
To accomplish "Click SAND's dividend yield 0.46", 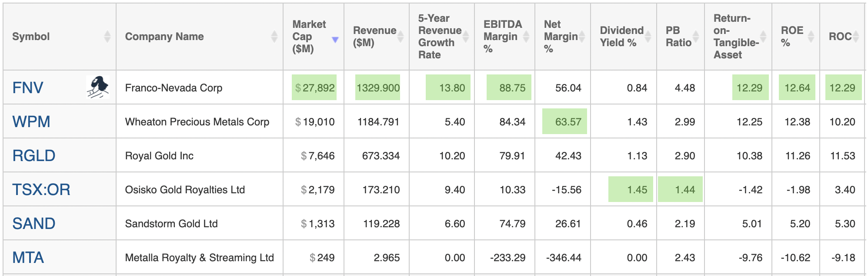I will (637, 224).
